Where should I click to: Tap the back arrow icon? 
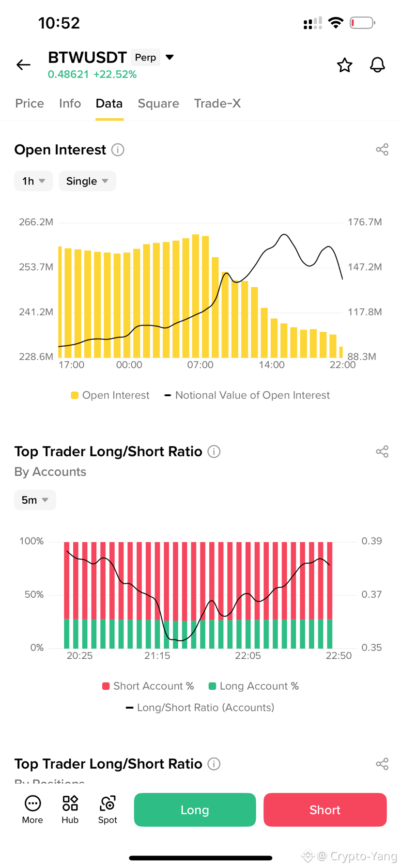(23, 64)
